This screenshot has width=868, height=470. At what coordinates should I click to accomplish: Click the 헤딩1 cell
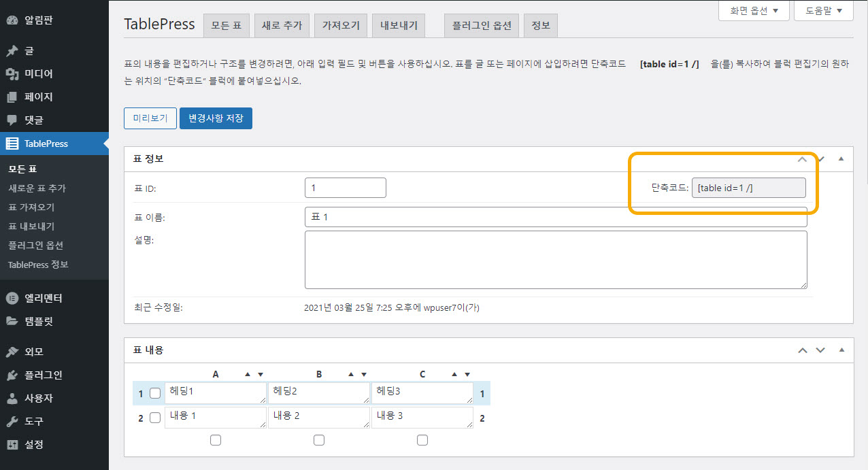click(216, 393)
